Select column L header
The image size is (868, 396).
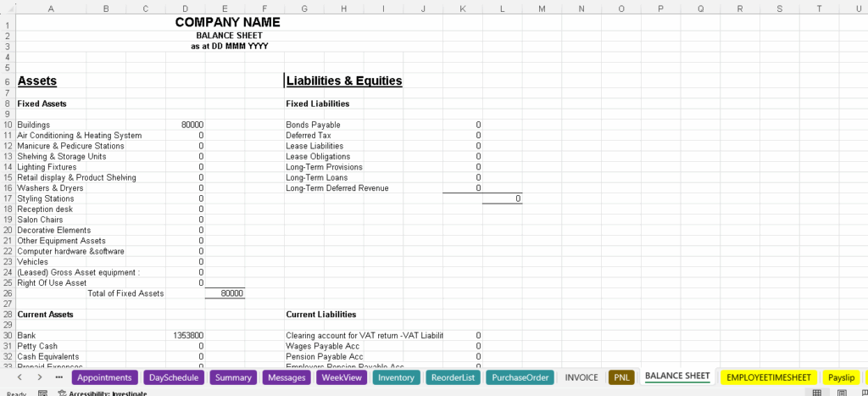(502, 8)
